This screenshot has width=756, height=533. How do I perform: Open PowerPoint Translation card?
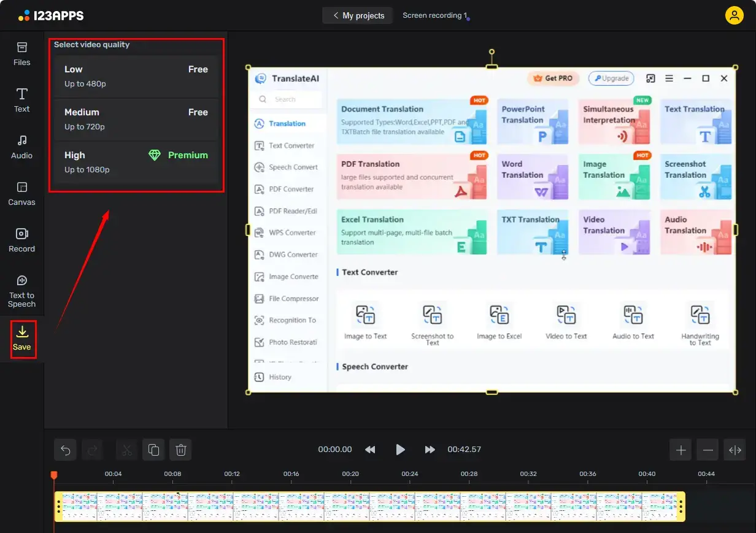click(x=533, y=121)
